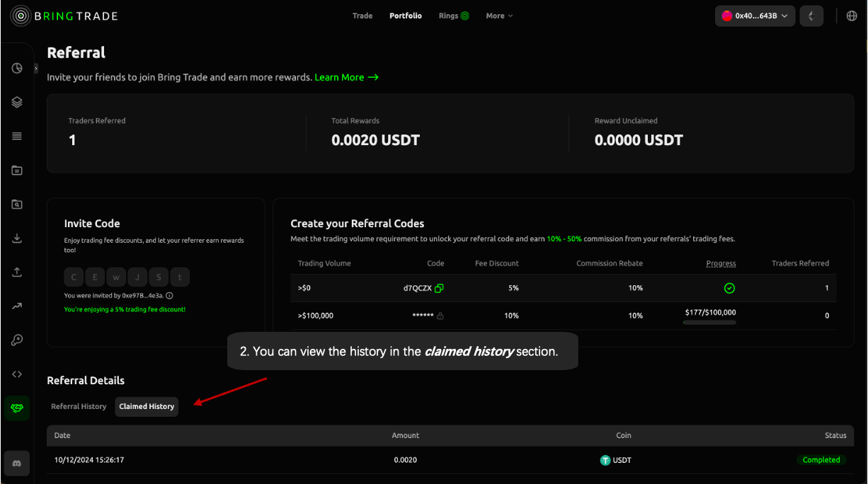Open the Discord icon in sidebar
The width and height of the screenshot is (868, 484).
click(x=17, y=463)
